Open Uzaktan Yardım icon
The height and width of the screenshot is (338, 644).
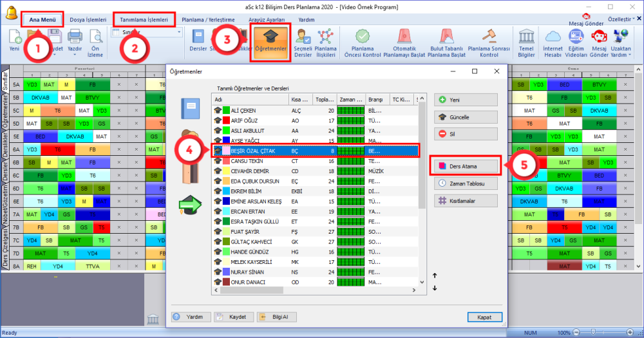[621, 43]
